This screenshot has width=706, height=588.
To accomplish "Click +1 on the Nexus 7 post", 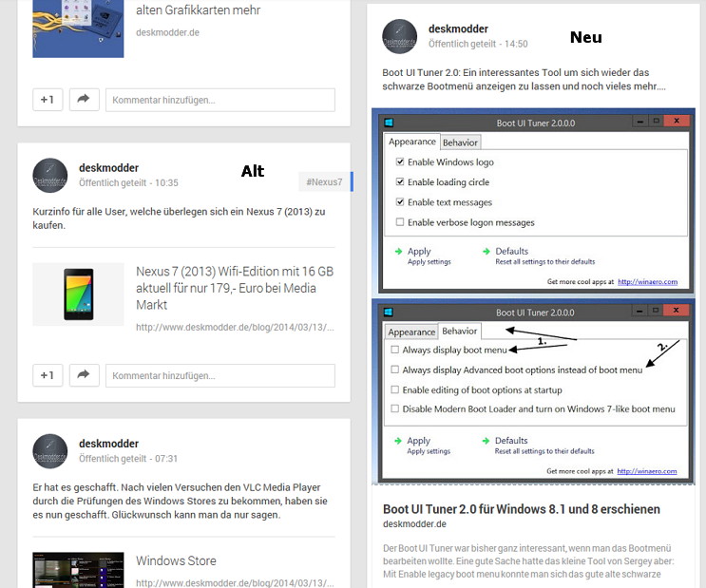I will [x=48, y=375].
